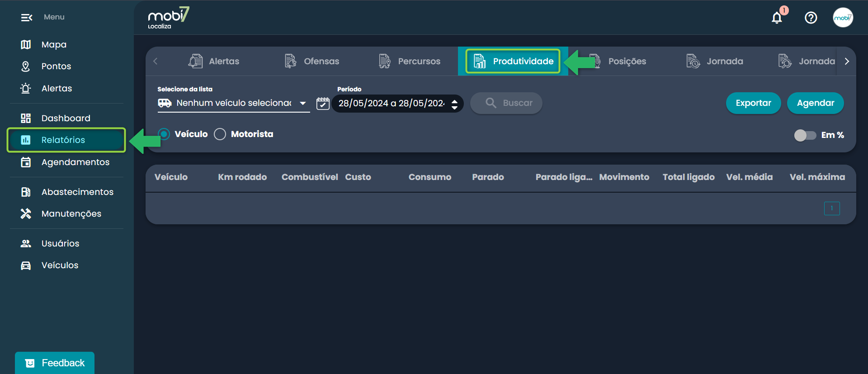Toggle the Em % switch

click(x=805, y=135)
